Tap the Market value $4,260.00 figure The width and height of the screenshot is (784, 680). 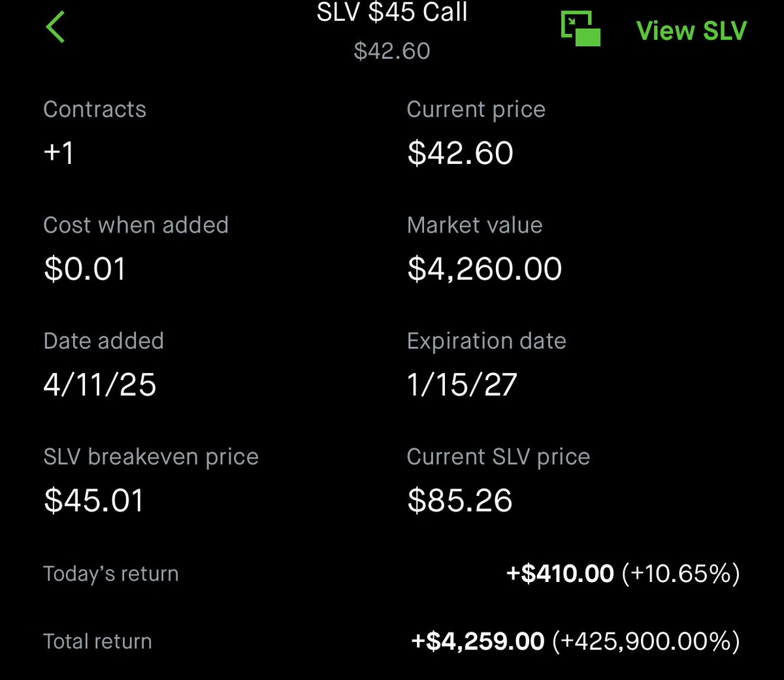pos(485,268)
